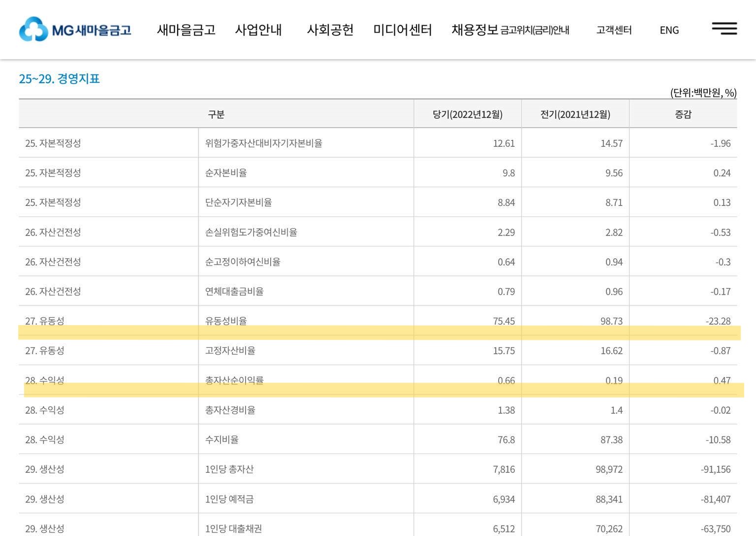Click the 2.29 value in 손실위험도가중여신비율 row
Screen dimensions: 756x536
506,233
